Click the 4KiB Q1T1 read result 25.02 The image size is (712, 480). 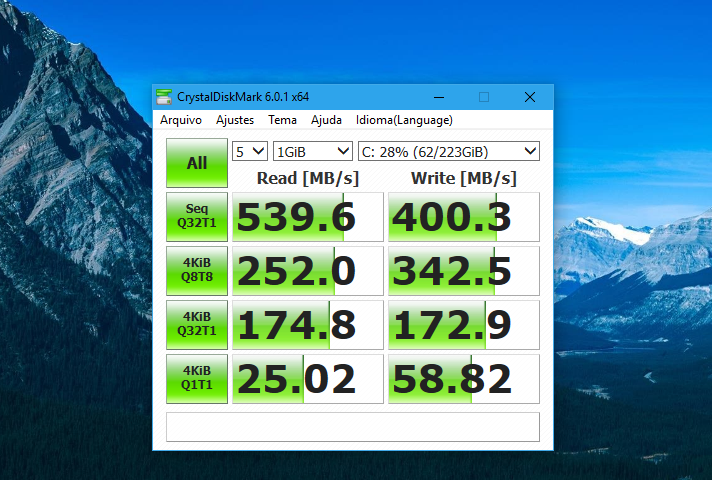[308, 379]
